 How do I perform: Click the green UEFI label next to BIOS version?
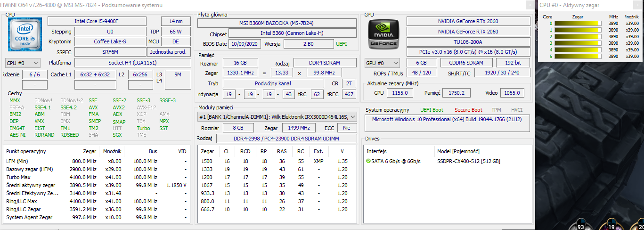(342, 44)
